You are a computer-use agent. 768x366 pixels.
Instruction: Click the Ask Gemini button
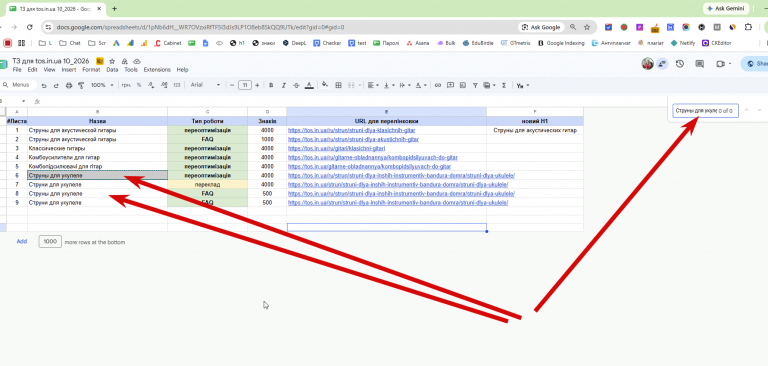[x=726, y=8]
